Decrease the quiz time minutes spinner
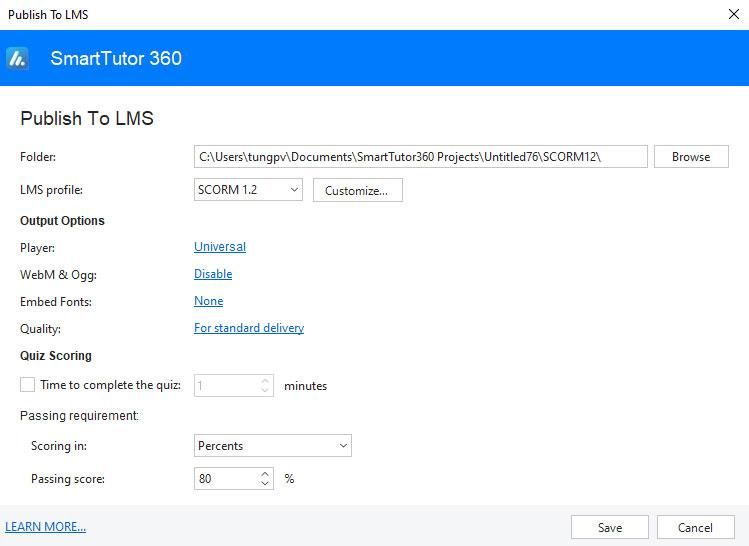This screenshot has width=749, height=546. click(x=265, y=391)
